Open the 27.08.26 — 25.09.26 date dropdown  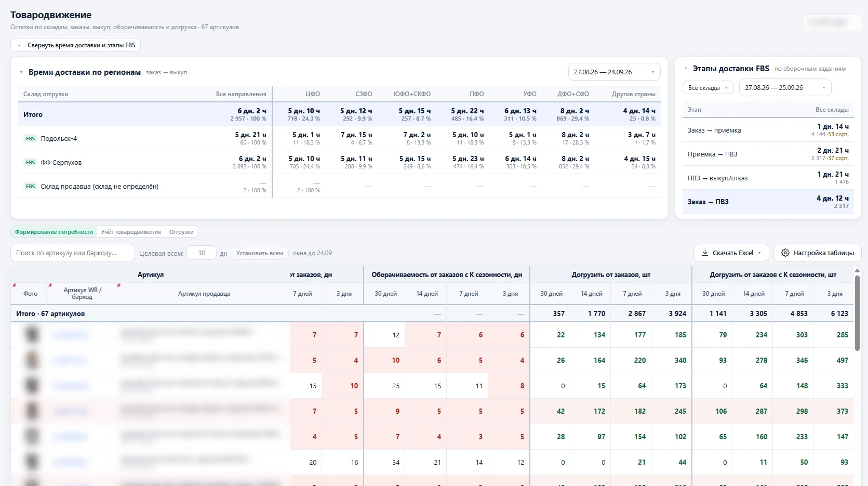[x=785, y=88]
